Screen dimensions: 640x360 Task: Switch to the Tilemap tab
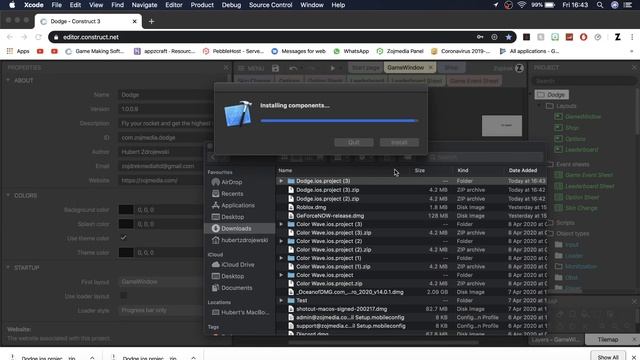pos(608,340)
